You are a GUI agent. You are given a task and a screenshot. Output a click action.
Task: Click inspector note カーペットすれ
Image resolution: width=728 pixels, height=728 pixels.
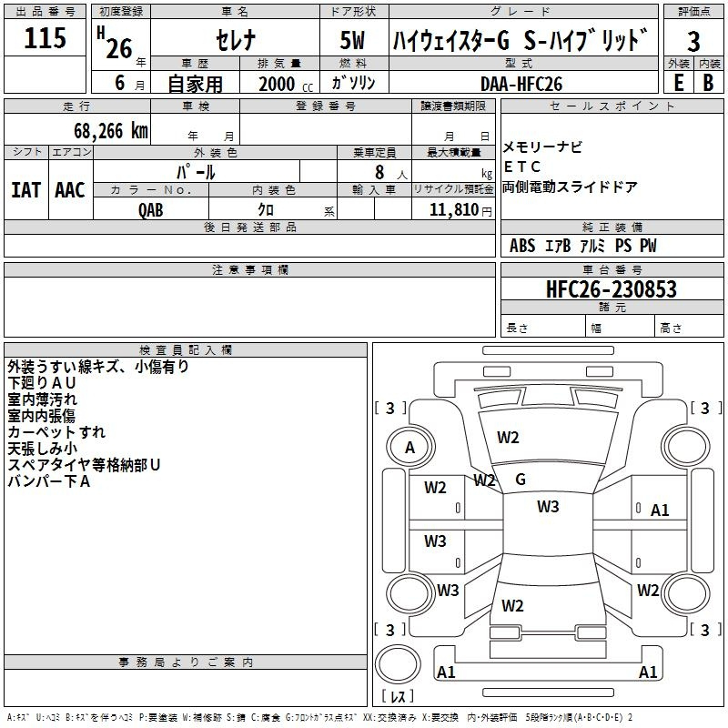[x=56, y=432]
